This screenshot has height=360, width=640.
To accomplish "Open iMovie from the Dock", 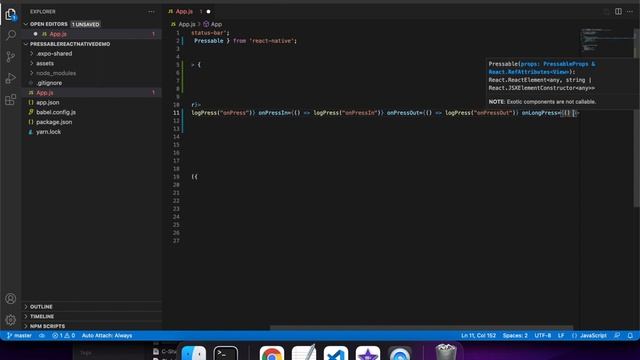I will [368, 353].
